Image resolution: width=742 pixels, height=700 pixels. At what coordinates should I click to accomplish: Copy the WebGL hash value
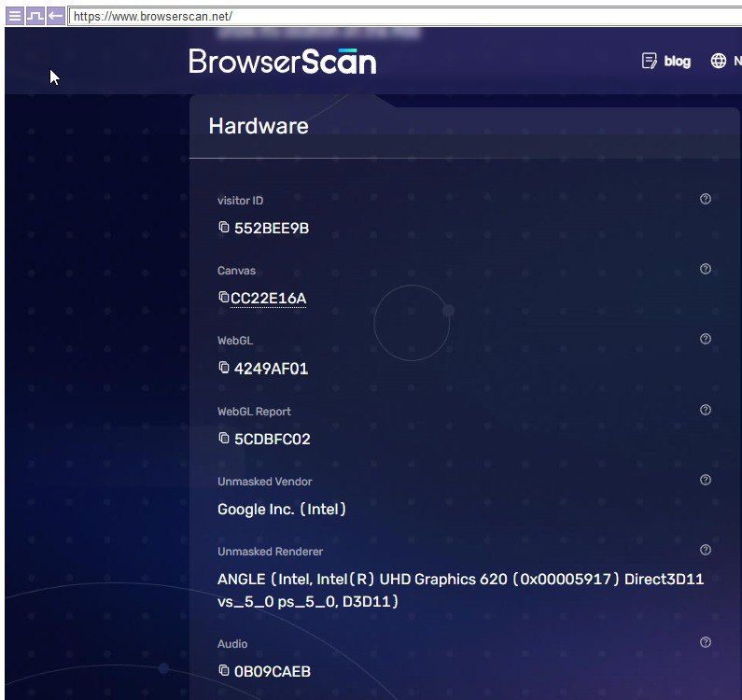pos(224,368)
